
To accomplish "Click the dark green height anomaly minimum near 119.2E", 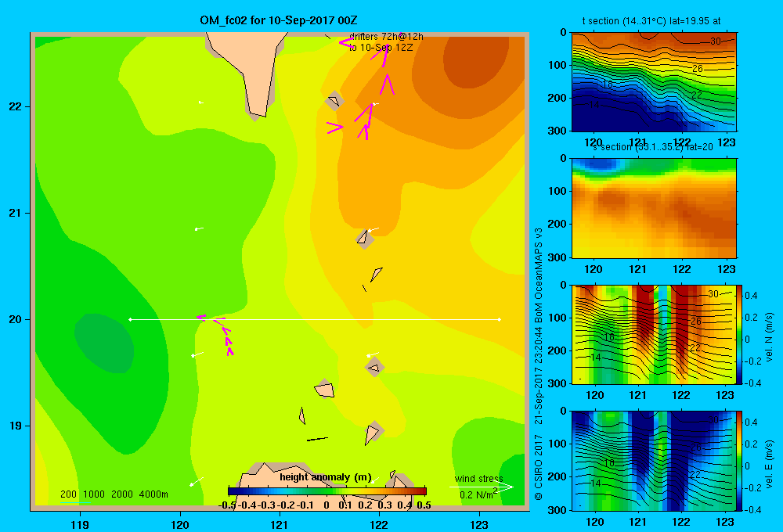I will (104, 343).
